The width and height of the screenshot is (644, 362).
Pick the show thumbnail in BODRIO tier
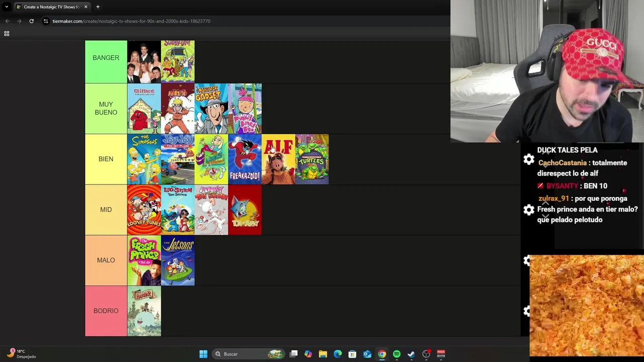coord(144,311)
